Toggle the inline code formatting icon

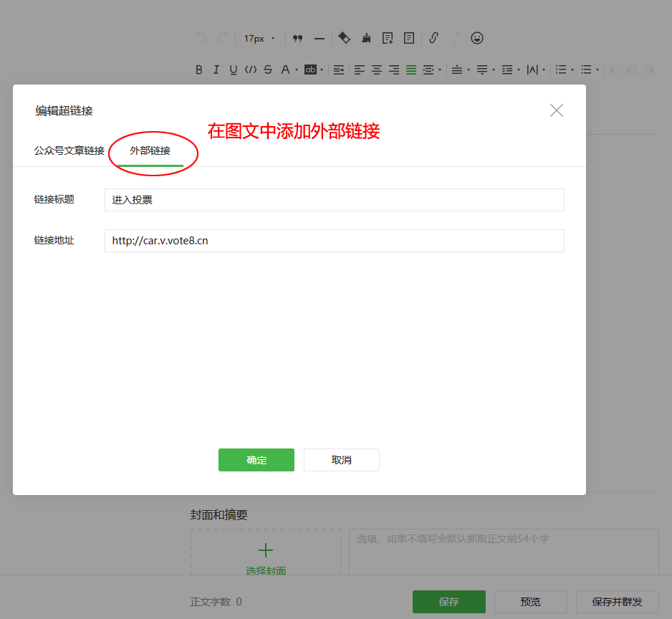coord(250,69)
